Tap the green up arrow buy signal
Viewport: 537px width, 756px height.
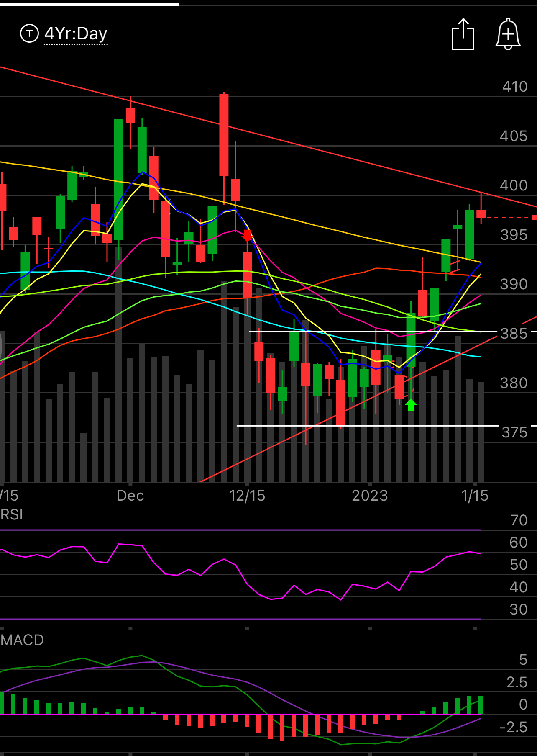point(411,405)
